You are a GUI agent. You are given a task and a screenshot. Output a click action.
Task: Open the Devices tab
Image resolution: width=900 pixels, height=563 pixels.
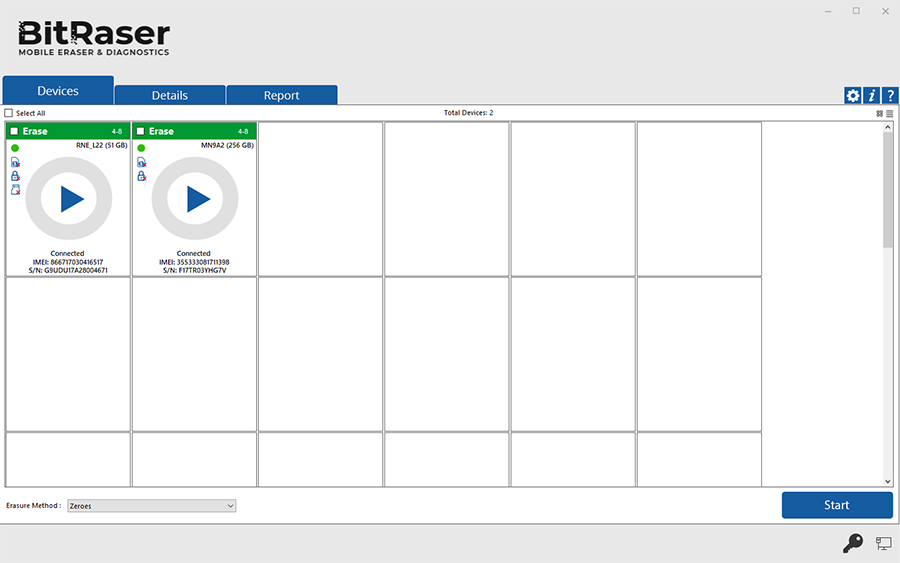(x=58, y=91)
